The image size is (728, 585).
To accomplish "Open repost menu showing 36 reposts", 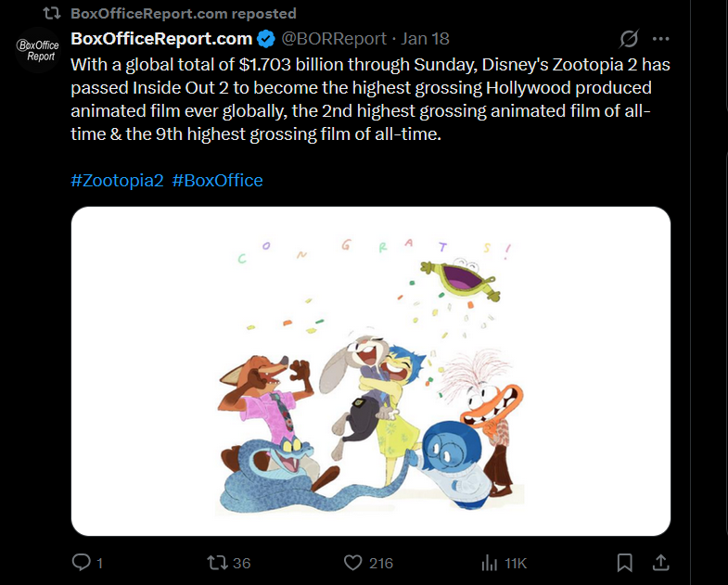I will pos(213,563).
